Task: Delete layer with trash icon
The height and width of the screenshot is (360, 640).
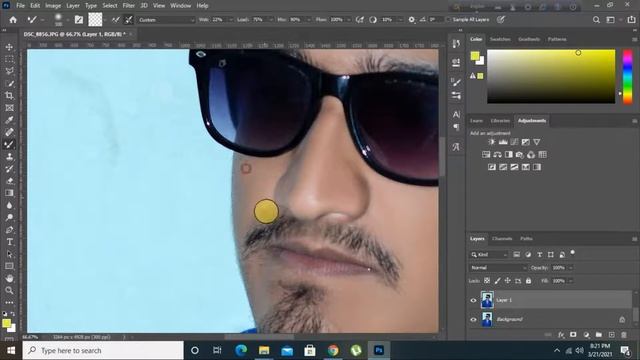Action: 624,335
